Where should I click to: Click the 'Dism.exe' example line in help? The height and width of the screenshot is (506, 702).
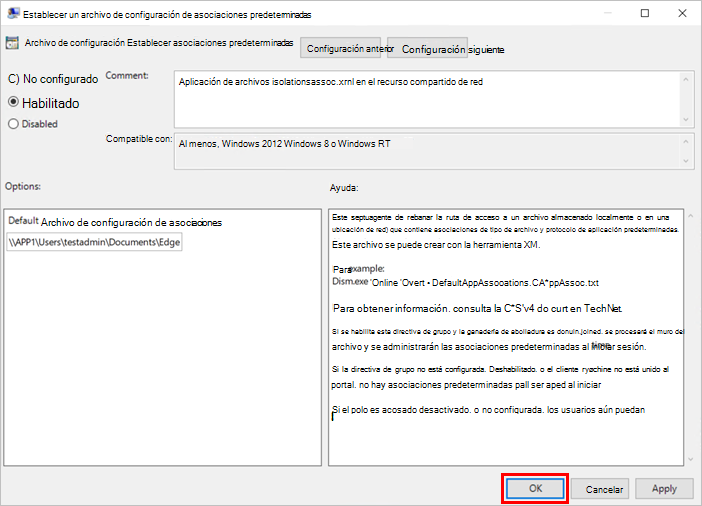coord(465,283)
